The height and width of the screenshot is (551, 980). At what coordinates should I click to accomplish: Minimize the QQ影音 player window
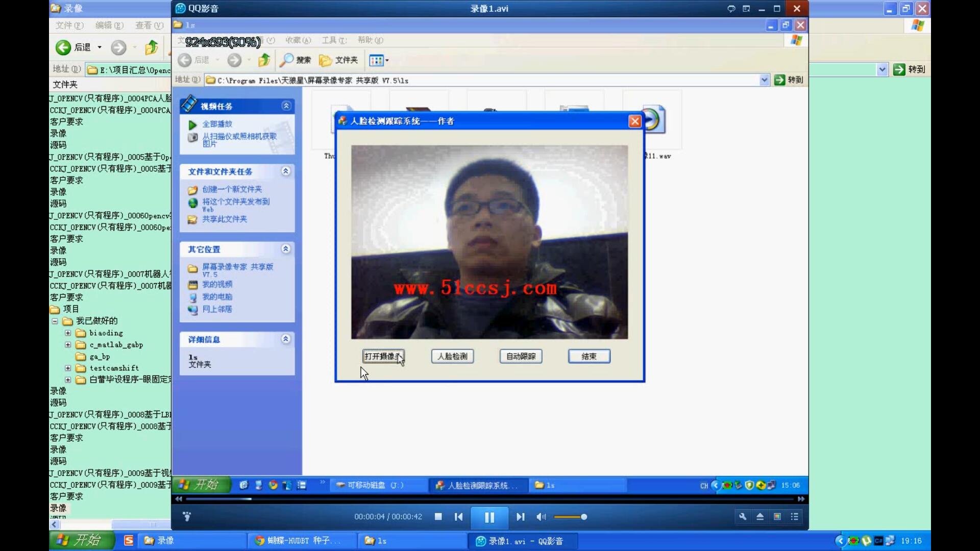(x=762, y=9)
